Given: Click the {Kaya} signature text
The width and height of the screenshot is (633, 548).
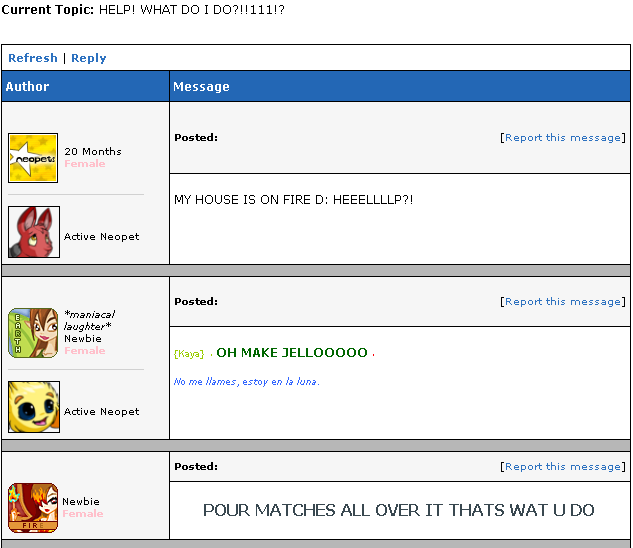Looking at the screenshot, I should pos(189,354).
